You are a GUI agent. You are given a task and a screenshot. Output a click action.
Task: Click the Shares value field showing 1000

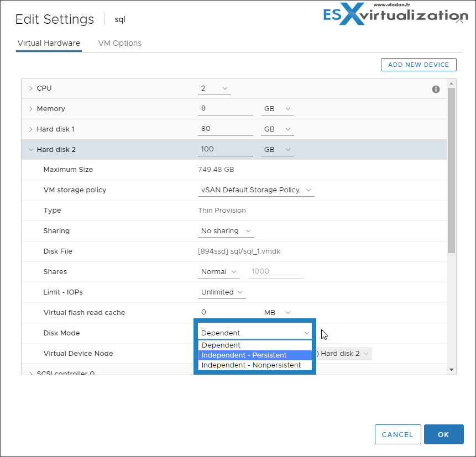[276, 271]
